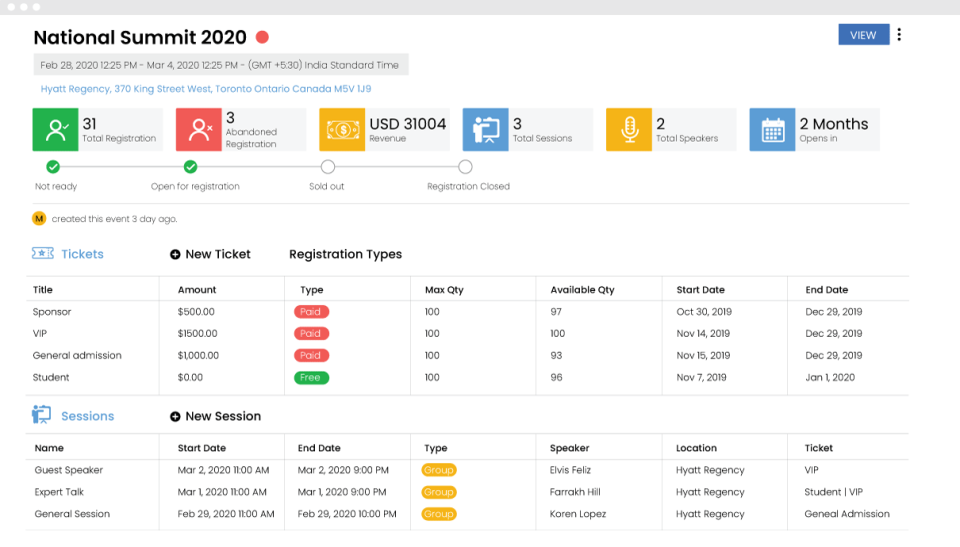The image size is (960, 547).
Task: Open the Tickets tab
Action: pyautogui.click(x=82, y=254)
